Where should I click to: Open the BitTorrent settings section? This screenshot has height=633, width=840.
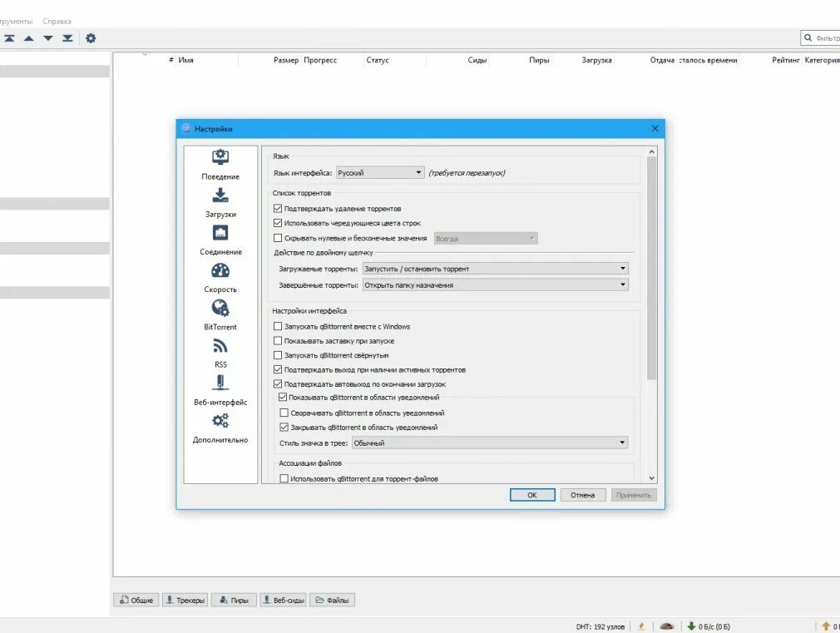point(220,315)
